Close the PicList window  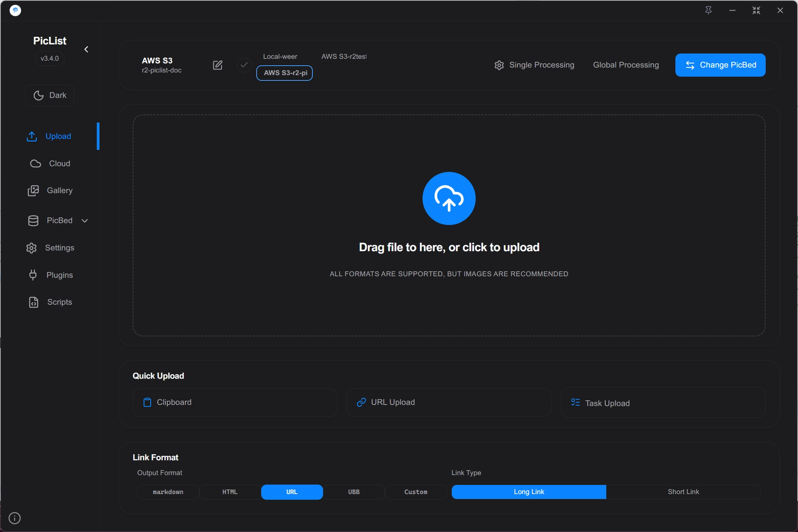point(780,10)
